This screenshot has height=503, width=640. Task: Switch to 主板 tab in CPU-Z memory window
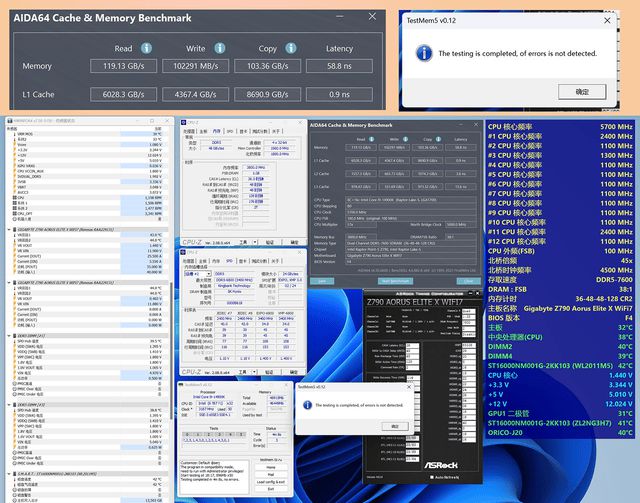(203, 131)
